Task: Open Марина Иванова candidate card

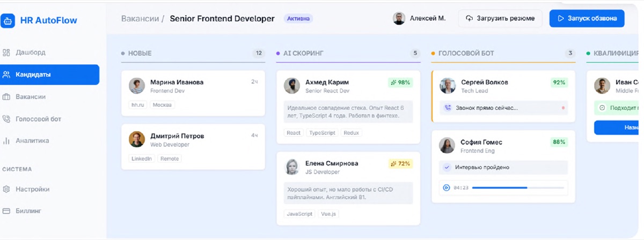Action: point(193,93)
